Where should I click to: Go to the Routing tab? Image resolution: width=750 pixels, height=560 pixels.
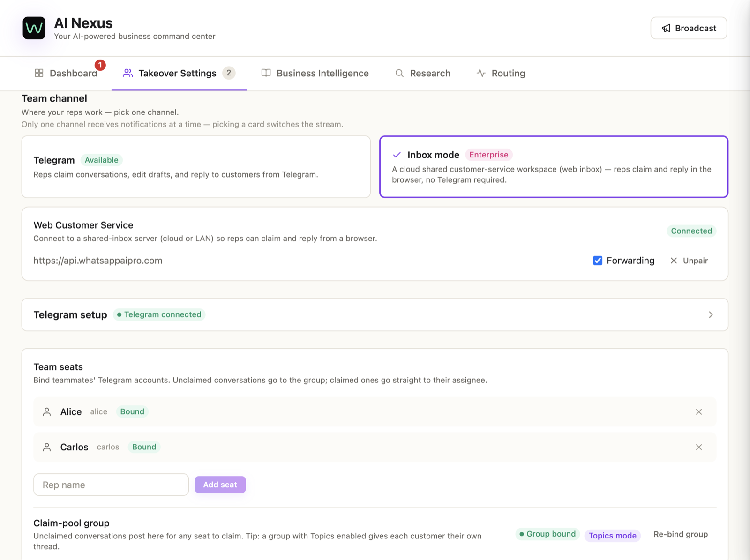[x=501, y=73]
